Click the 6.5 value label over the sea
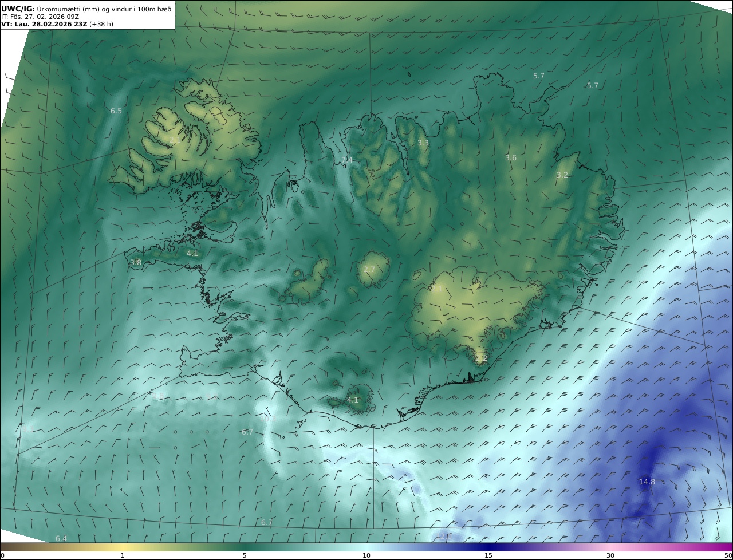 tap(116, 111)
